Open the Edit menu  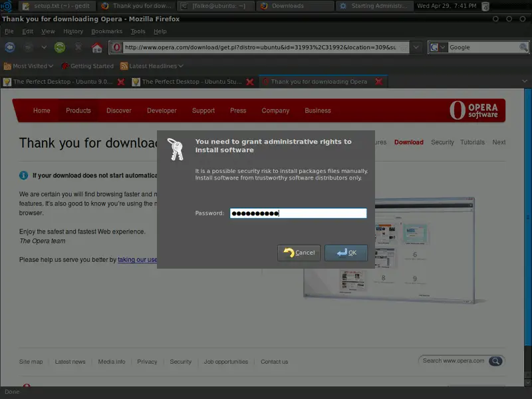27,31
